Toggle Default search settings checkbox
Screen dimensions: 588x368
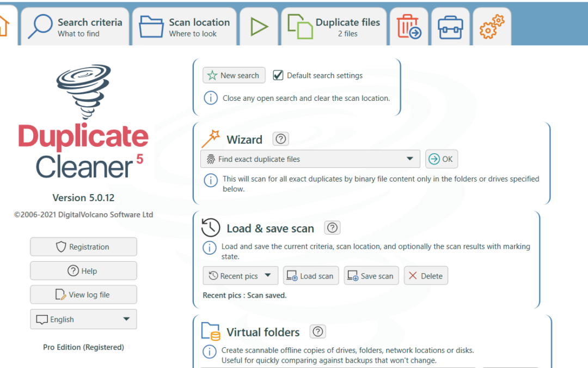click(x=278, y=75)
